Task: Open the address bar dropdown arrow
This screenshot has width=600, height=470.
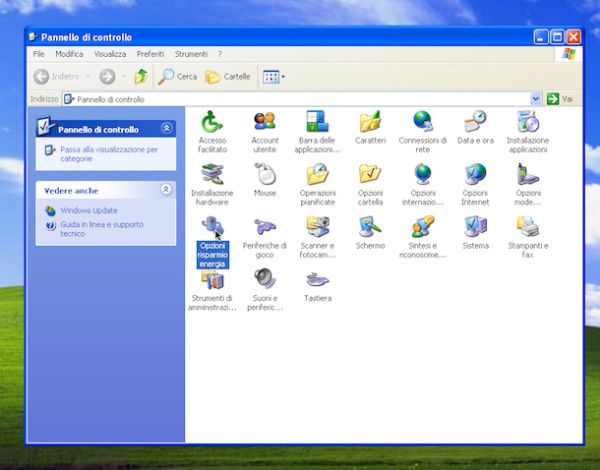Action: (535, 99)
